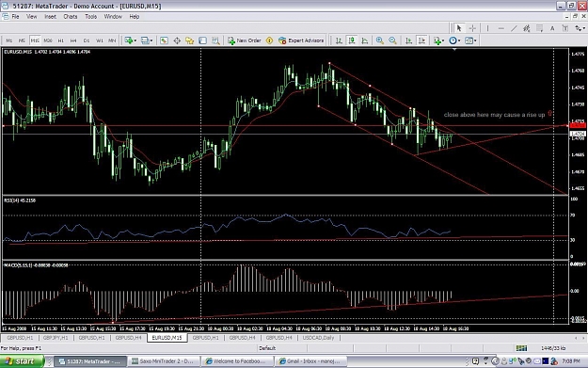The height and width of the screenshot is (368, 588).
Task: Open the New Chart dropdown
Action: click(x=130, y=40)
